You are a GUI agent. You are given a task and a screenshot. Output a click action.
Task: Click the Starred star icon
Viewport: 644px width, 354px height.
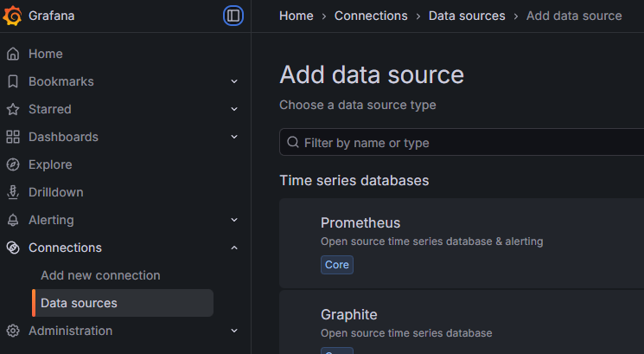coord(13,109)
